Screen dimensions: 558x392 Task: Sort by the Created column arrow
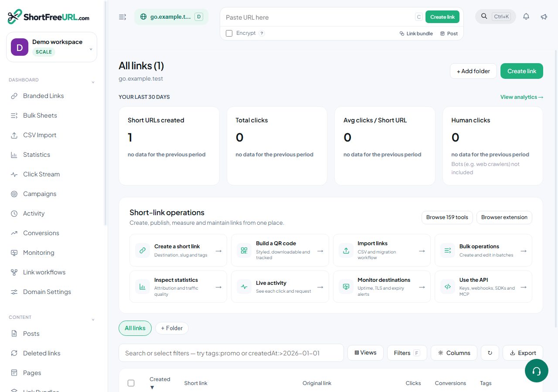pyautogui.click(x=152, y=388)
